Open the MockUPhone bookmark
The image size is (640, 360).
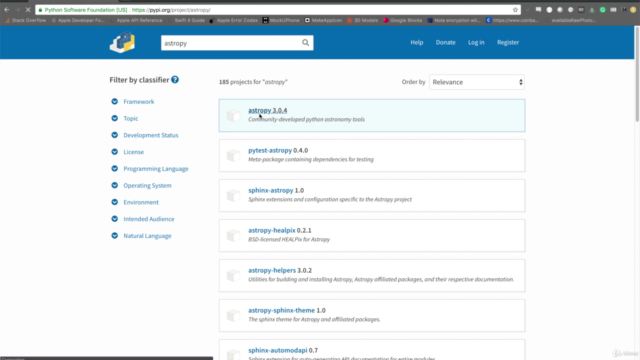click(x=281, y=20)
